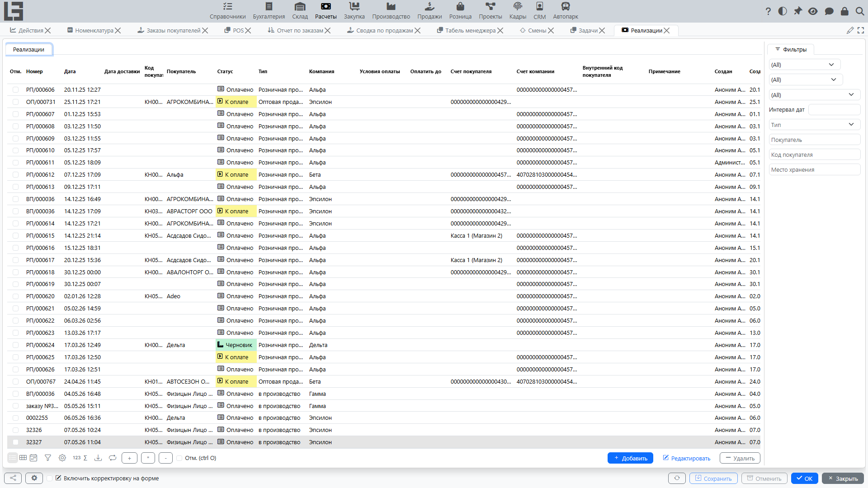Check the box for row РП/000606
The height and width of the screenshot is (488, 868).
[x=16, y=90]
